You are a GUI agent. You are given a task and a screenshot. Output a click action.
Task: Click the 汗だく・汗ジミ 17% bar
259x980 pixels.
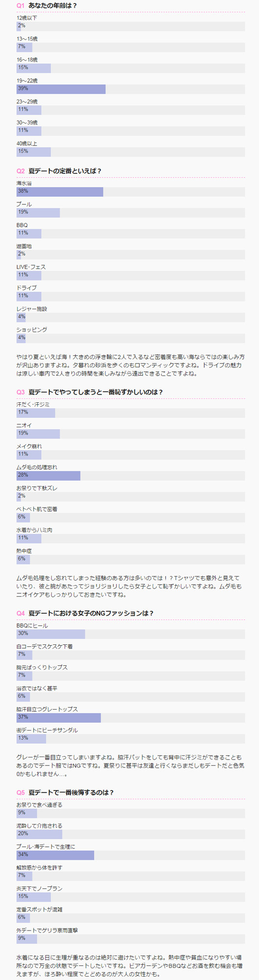click(x=131, y=412)
